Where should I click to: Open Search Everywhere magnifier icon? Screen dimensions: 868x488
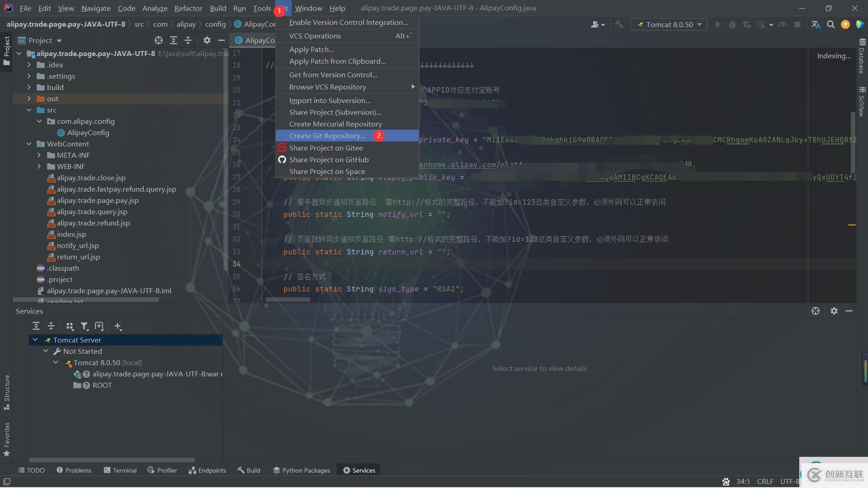831,24
